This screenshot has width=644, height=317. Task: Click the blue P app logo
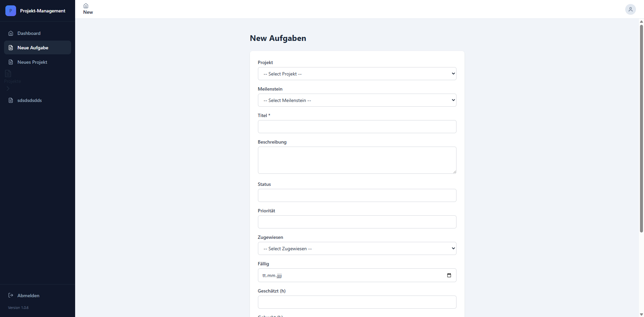pos(11,11)
